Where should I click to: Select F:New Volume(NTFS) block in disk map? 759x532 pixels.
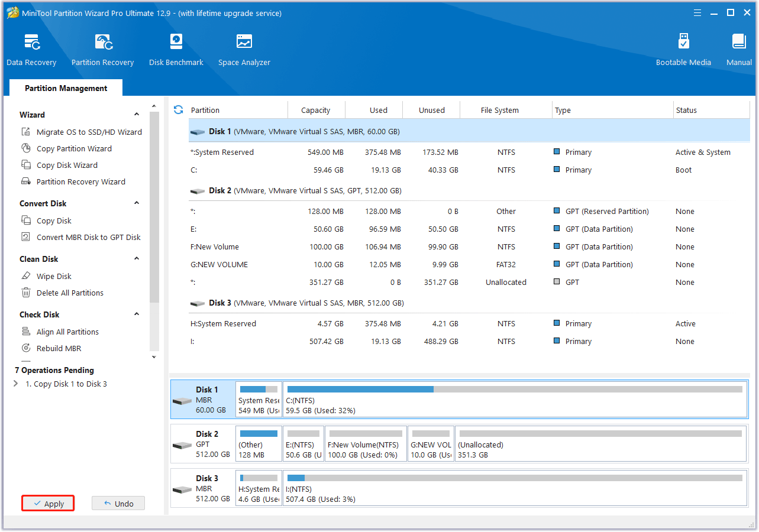point(366,444)
